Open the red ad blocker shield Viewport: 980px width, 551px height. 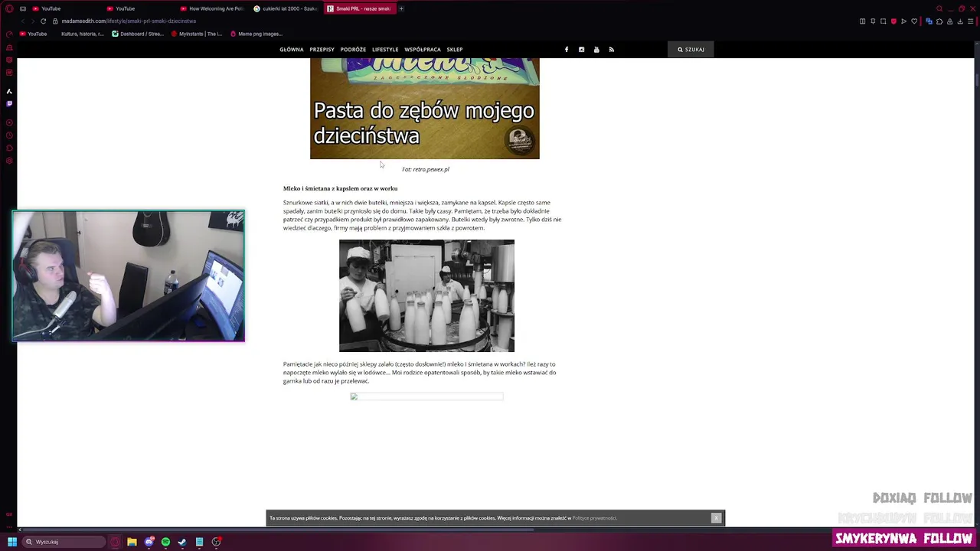893,21
